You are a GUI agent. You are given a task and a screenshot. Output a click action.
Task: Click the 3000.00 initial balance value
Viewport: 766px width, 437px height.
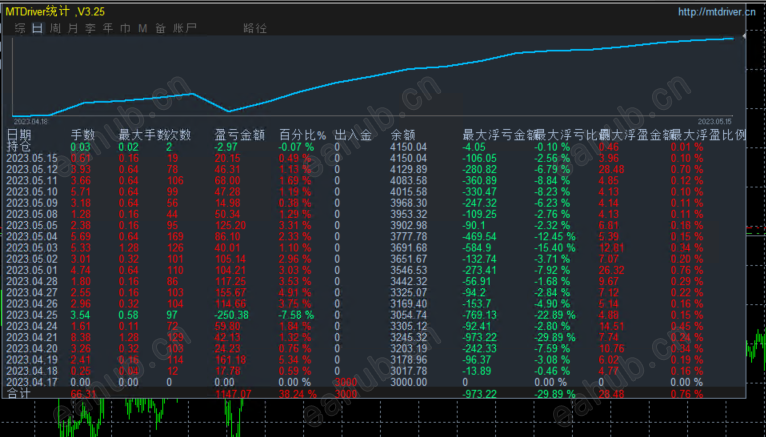point(408,382)
